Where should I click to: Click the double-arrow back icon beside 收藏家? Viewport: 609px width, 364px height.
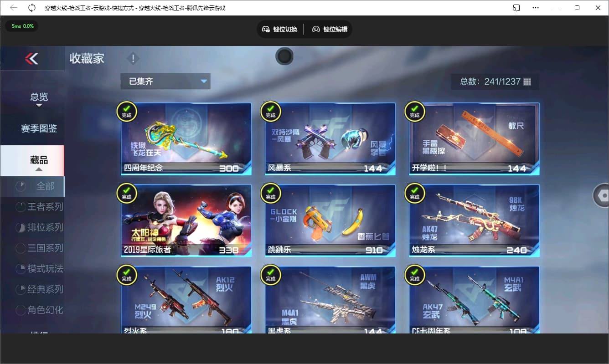click(32, 59)
